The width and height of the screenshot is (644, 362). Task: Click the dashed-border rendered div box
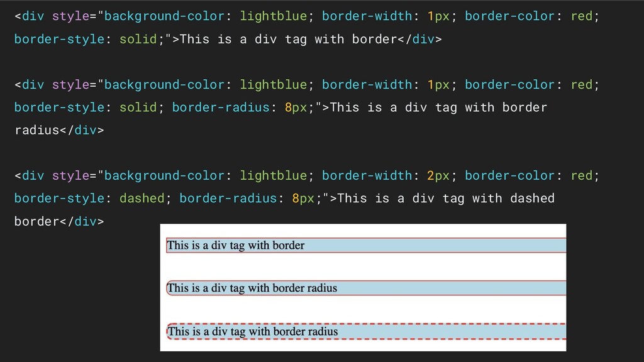click(366, 331)
